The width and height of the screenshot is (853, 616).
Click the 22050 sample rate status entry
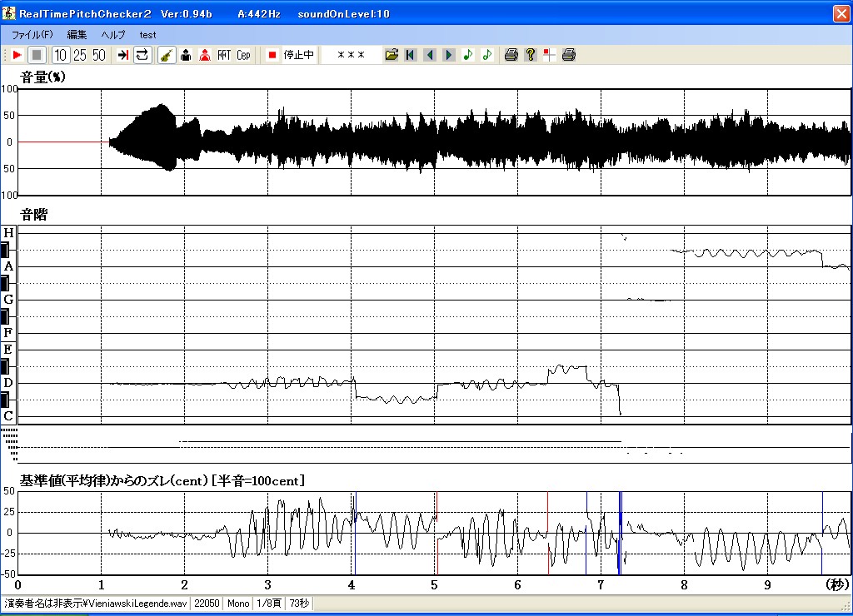207,604
